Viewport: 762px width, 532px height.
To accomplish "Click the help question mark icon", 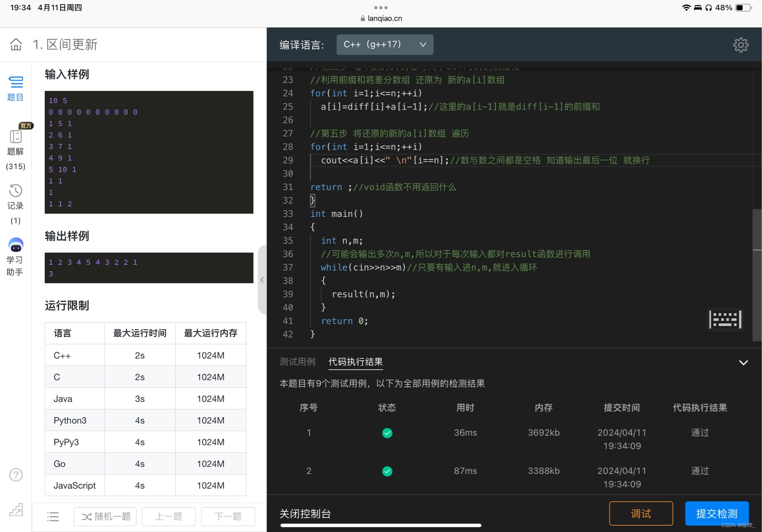I will [x=16, y=475].
